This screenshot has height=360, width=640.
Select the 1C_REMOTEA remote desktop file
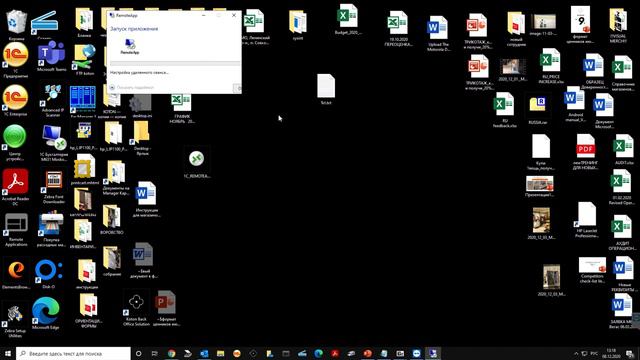pyautogui.click(x=196, y=162)
